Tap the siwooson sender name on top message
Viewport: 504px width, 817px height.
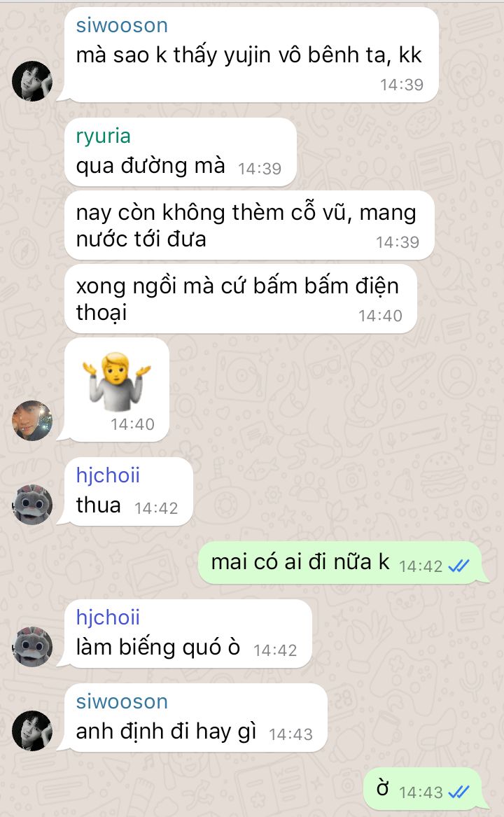click(x=122, y=25)
